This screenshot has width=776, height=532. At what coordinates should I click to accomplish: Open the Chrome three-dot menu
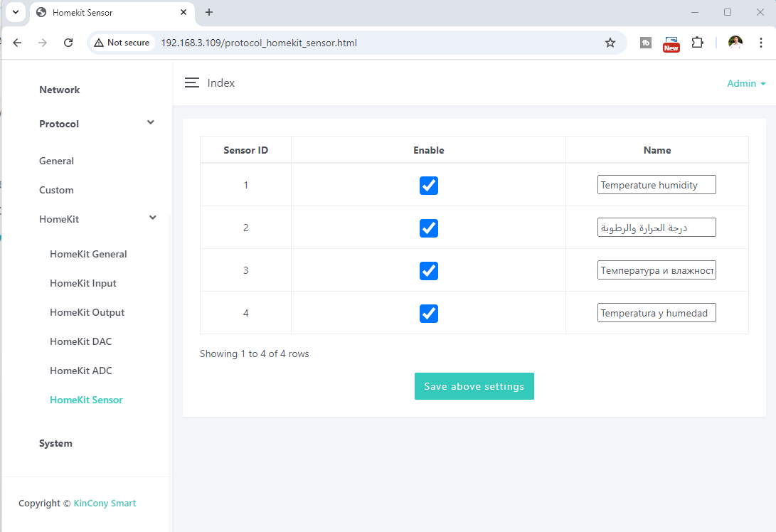[760, 43]
